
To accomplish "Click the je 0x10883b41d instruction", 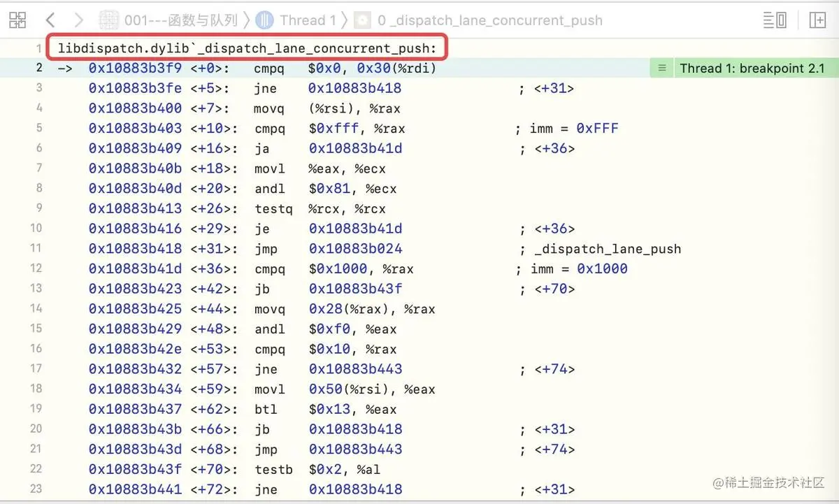I will pyautogui.click(x=328, y=229).
